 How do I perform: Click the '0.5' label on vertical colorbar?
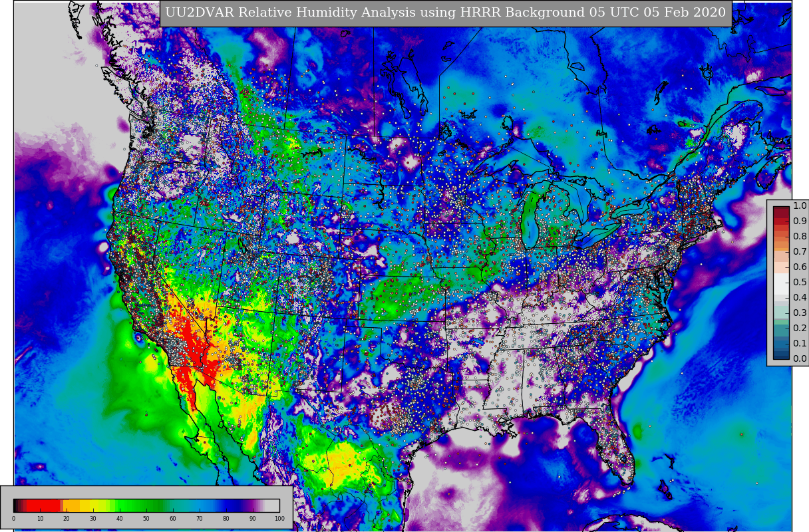800,283
